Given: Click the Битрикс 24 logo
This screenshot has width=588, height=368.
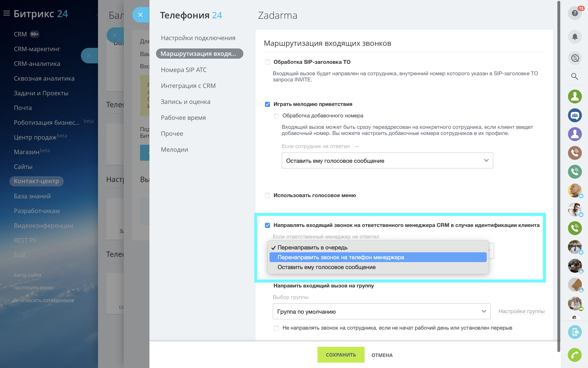Looking at the screenshot, I should [41, 14].
